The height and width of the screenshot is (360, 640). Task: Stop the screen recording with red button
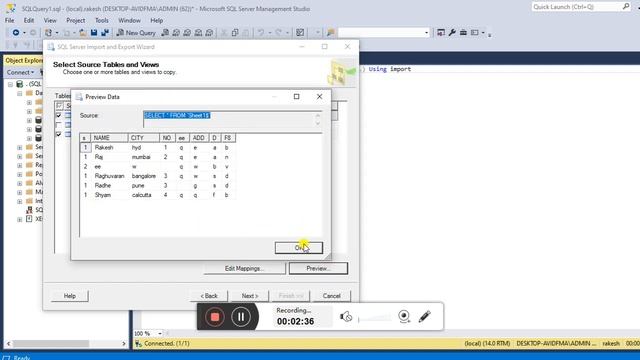pos(215,317)
